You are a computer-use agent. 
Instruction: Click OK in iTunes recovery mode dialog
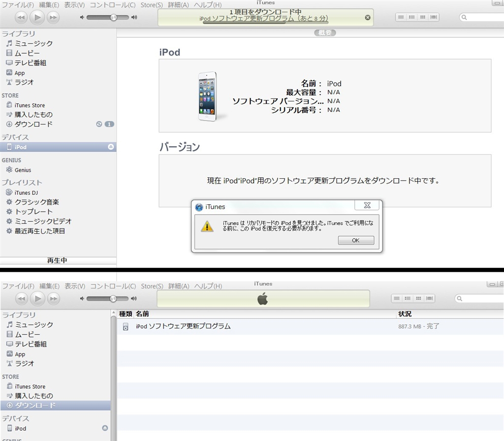356,240
